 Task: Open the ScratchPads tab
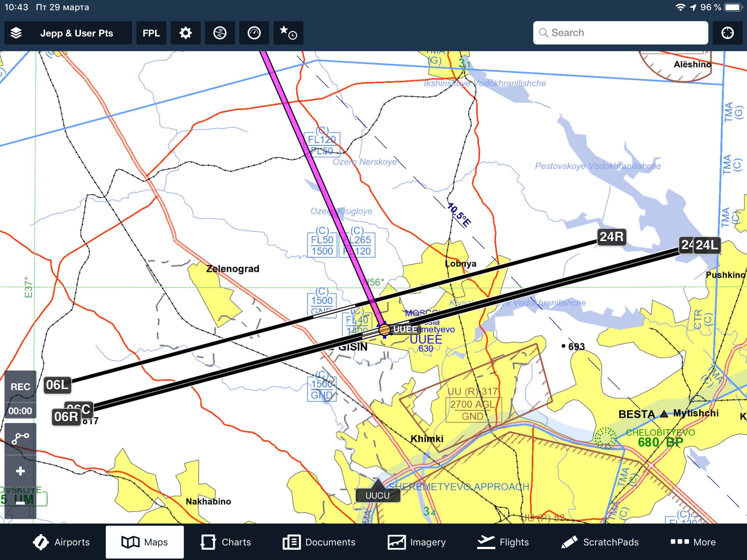600,542
